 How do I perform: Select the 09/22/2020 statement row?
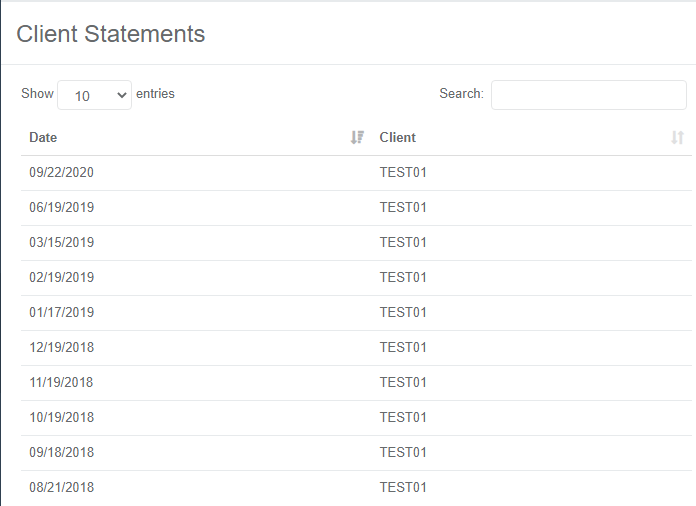pos(61,173)
